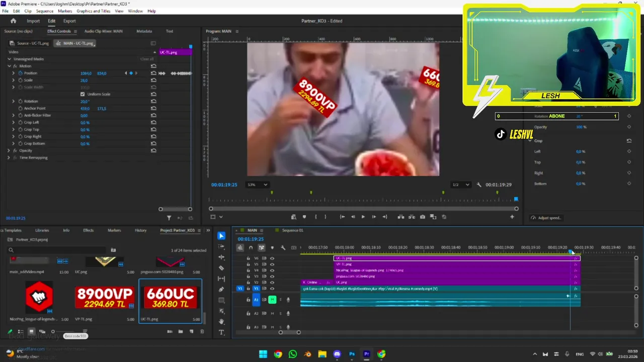
Task: Open the Sequence 01 timeline tab
Action: [x=292, y=230]
